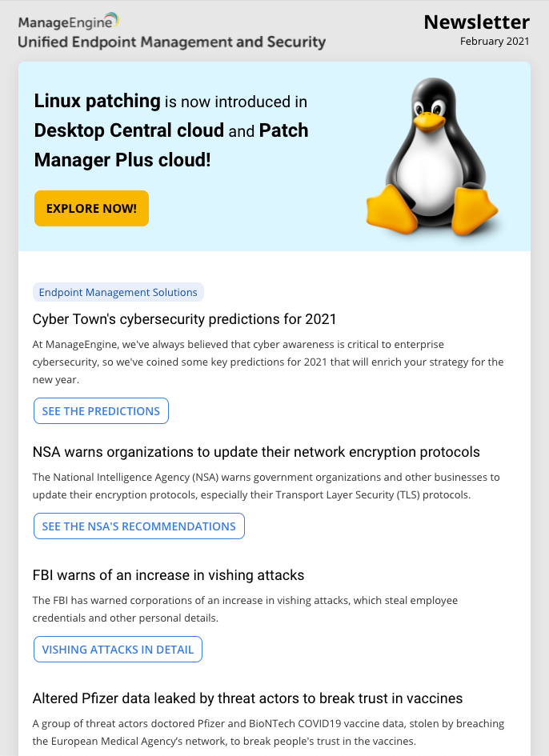Open the Altered Pfizer data leaked headline
Viewport: 549px width, 756px height.
coord(247,698)
